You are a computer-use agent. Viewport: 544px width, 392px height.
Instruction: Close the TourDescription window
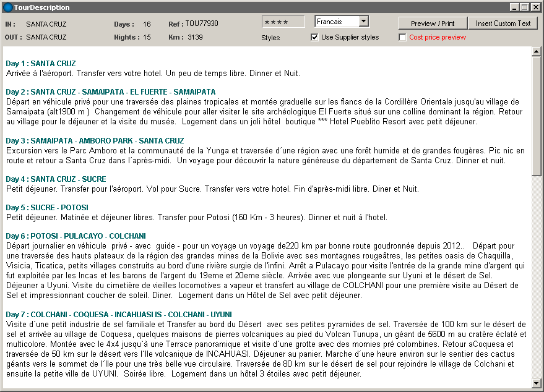point(535,7)
